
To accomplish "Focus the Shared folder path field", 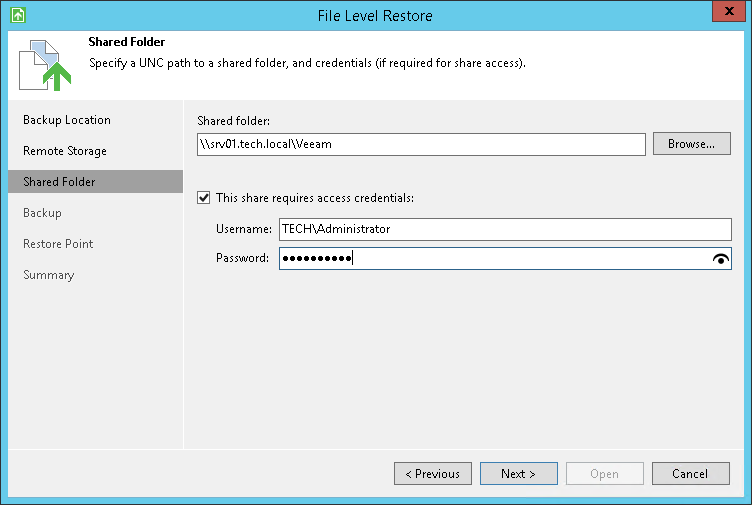I will (x=421, y=144).
